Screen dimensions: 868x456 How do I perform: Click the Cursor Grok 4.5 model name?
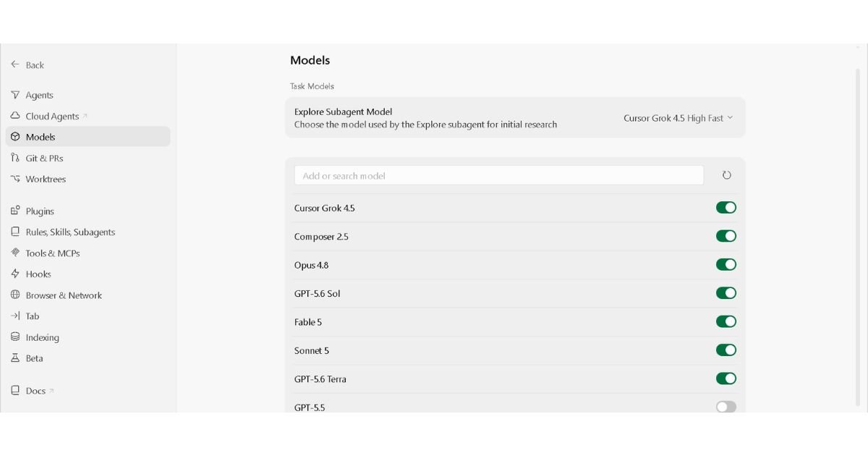click(x=324, y=208)
